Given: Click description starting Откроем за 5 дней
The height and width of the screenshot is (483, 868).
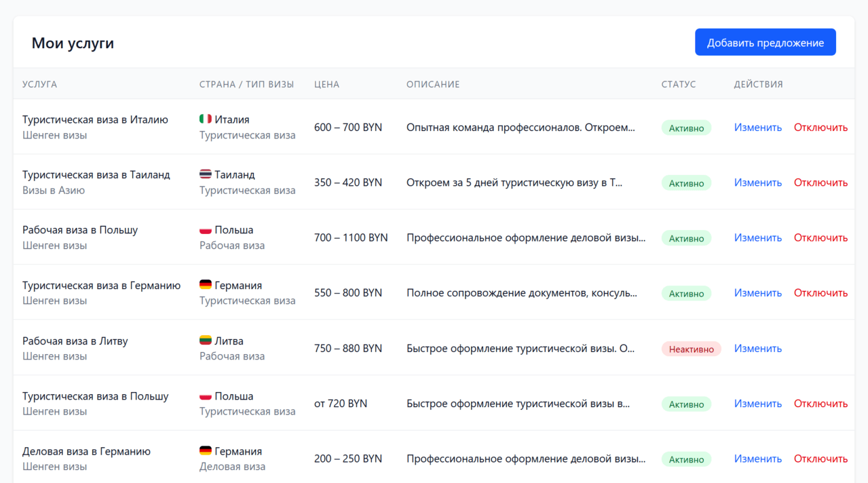Looking at the screenshot, I should click(514, 182).
